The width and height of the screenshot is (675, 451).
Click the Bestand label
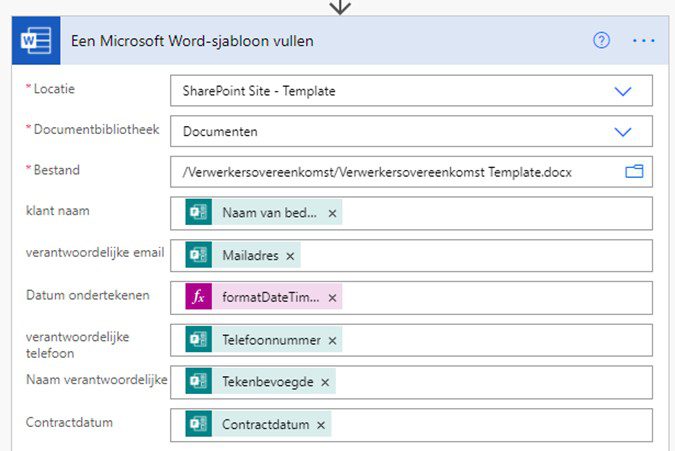(57, 170)
